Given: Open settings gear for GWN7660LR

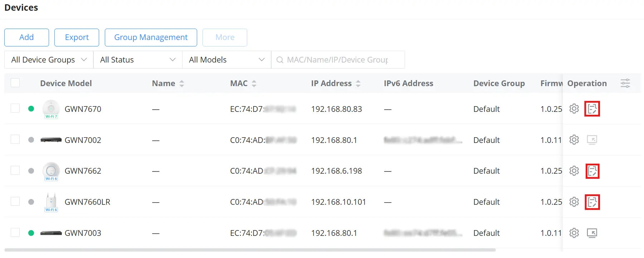Looking at the screenshot, I should tap(574, 202).
